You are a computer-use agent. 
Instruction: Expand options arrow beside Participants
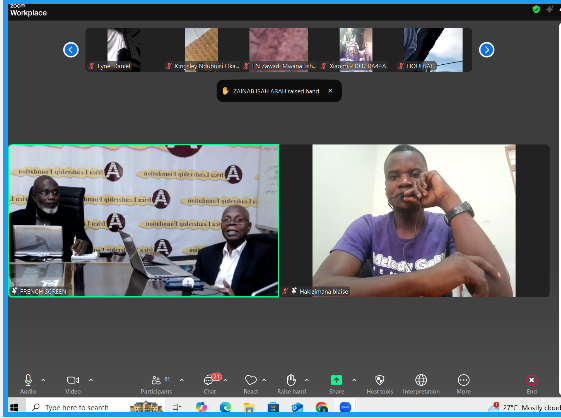(181, 380)
